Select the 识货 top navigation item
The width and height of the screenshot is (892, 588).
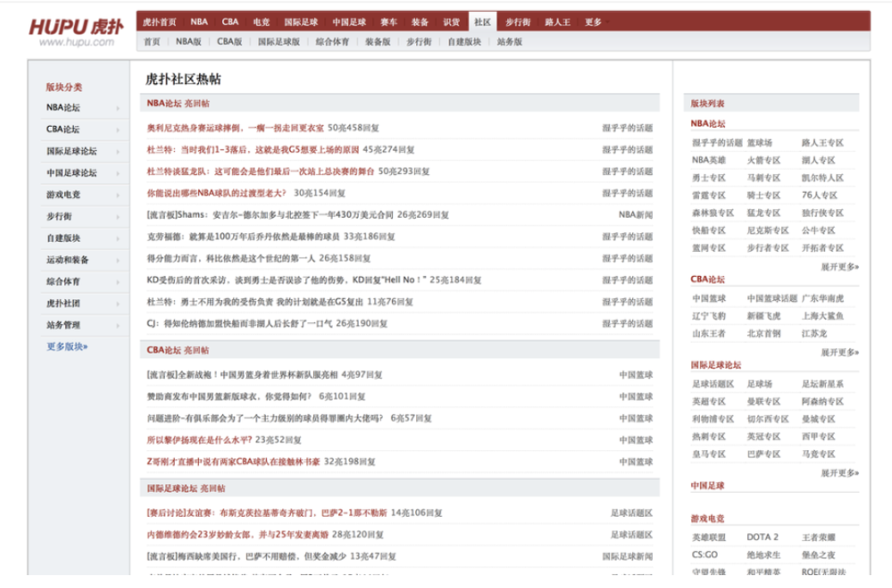451,22
